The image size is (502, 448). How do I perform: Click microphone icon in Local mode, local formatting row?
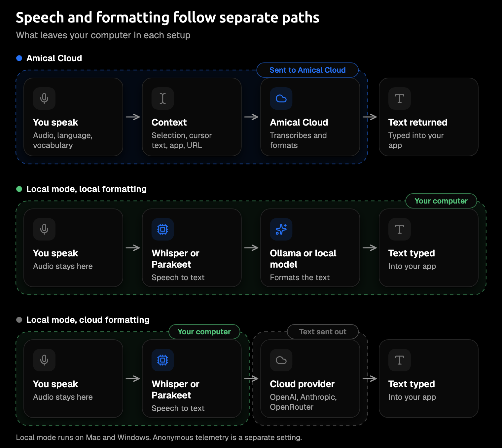pos(44,229)
